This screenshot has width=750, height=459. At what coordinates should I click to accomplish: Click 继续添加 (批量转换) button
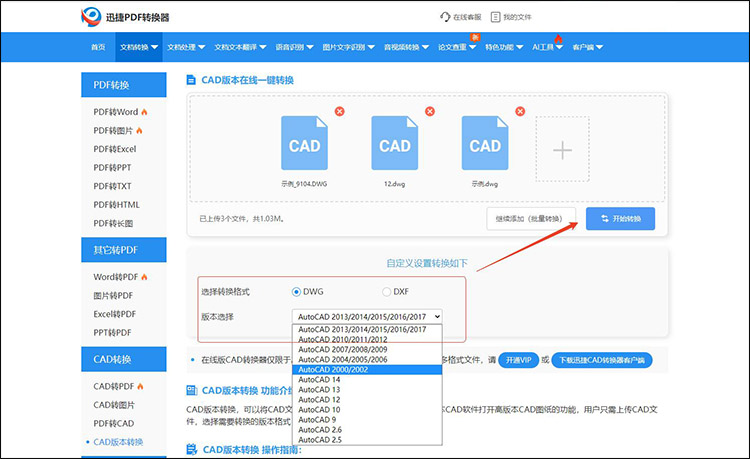pyautogui.click(x=531, y=219)
